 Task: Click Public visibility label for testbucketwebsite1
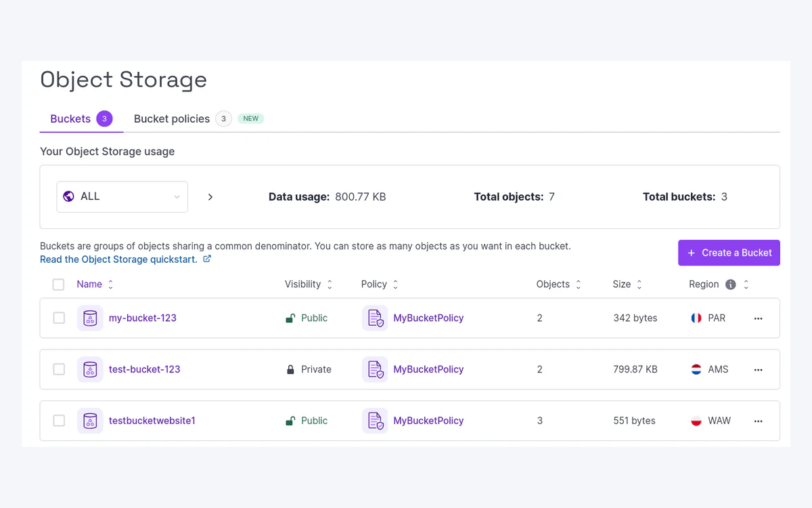(x=315, y=421)
